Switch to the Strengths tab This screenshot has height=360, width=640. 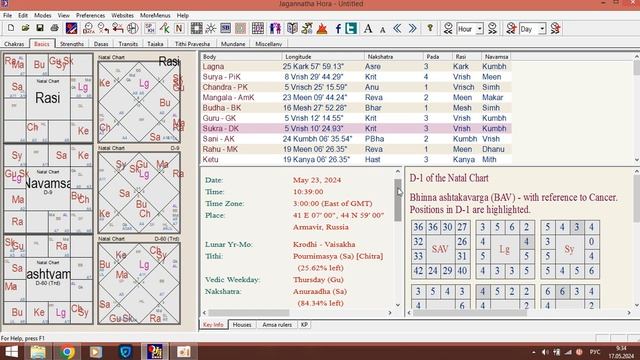click(x=72, y=44)
